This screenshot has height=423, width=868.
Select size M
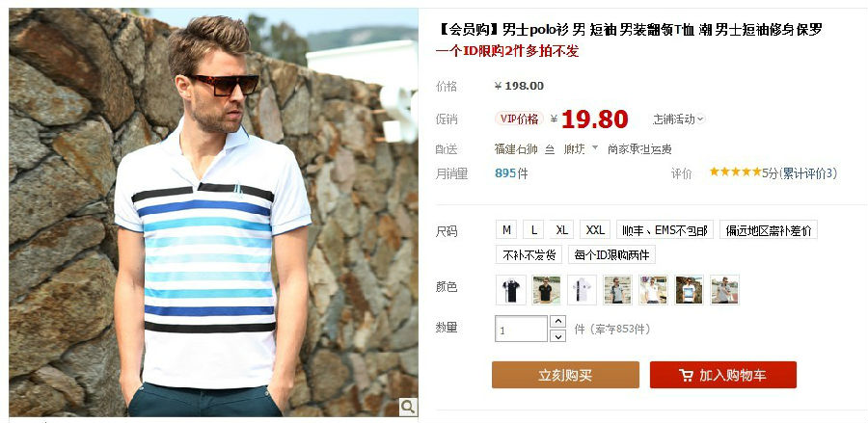(506, 229)
